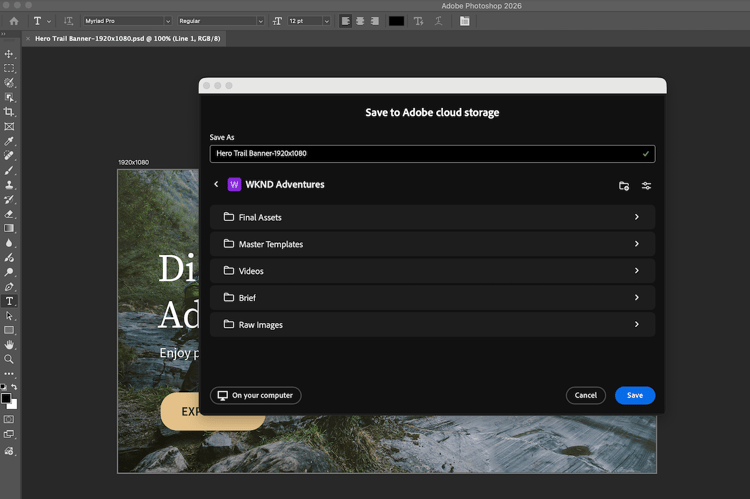Screen dimensions: 750x499
Task: Select the Gradient tool
Action: point(9,228)
